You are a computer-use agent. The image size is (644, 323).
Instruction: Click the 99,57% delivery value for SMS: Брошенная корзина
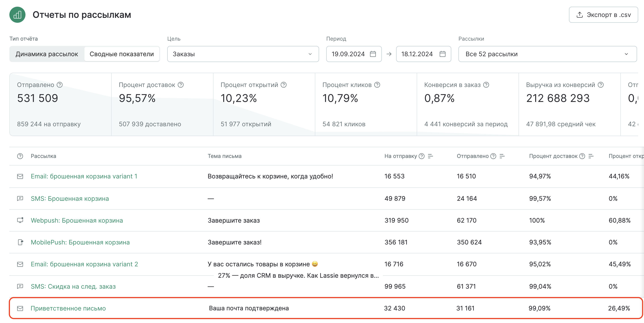(540, 199)
